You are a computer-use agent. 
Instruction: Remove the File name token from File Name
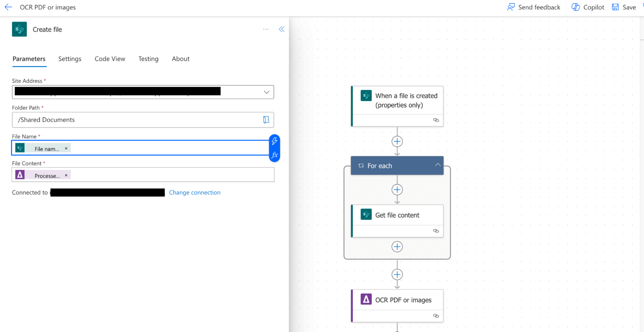pyautogui.click(x=66, y=148)
